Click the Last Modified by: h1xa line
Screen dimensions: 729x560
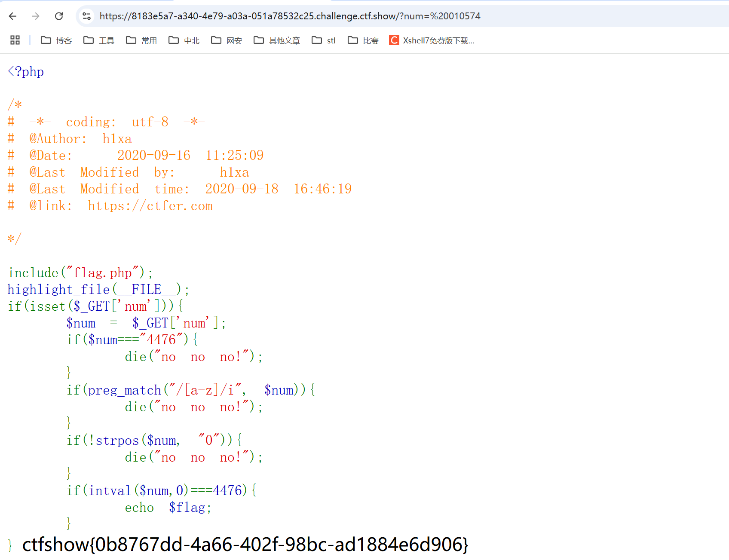[129, 172]
